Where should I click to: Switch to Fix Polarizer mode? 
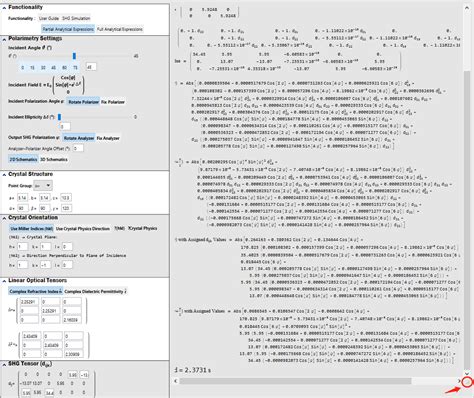click(113, 102)
